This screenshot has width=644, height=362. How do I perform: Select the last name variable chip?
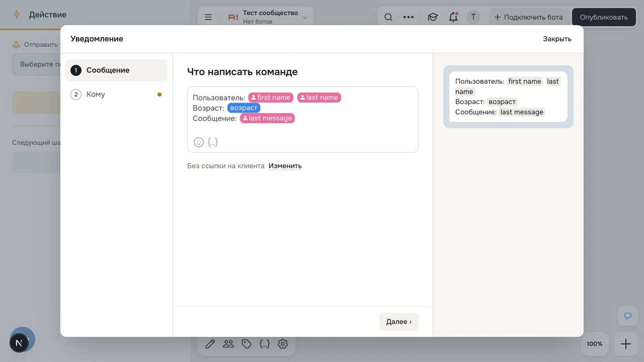319,98
